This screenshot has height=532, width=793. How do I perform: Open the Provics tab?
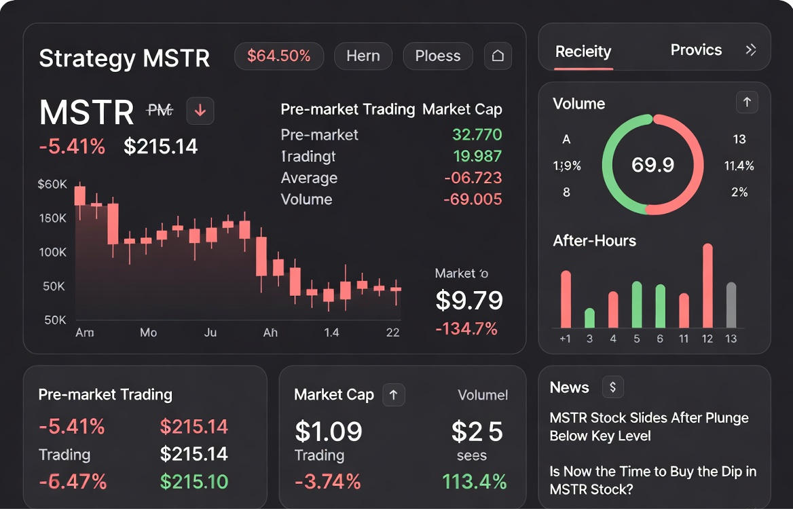[x=696, y=50]
